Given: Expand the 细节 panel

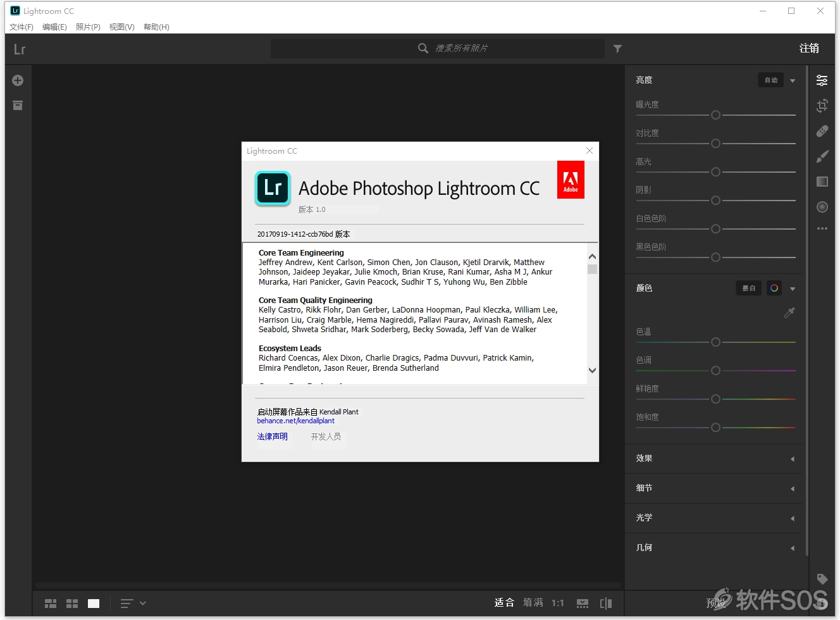Looking at the screenshot, I should (713, 488).
